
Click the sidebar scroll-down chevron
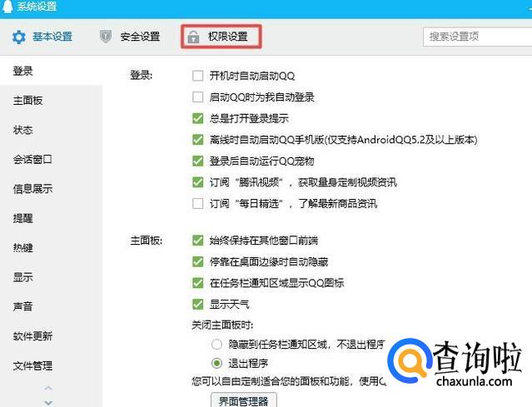click(48, 403)
